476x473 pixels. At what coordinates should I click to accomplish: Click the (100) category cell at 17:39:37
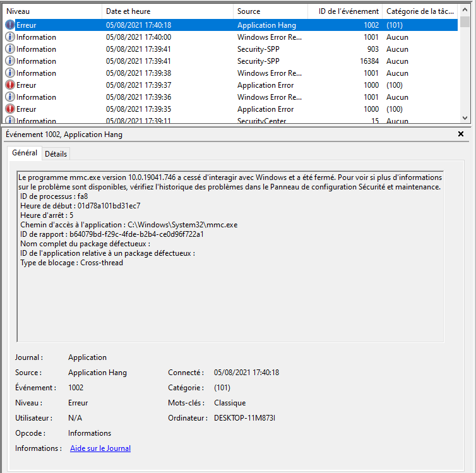pyautogui.click(x=395, y=85)
